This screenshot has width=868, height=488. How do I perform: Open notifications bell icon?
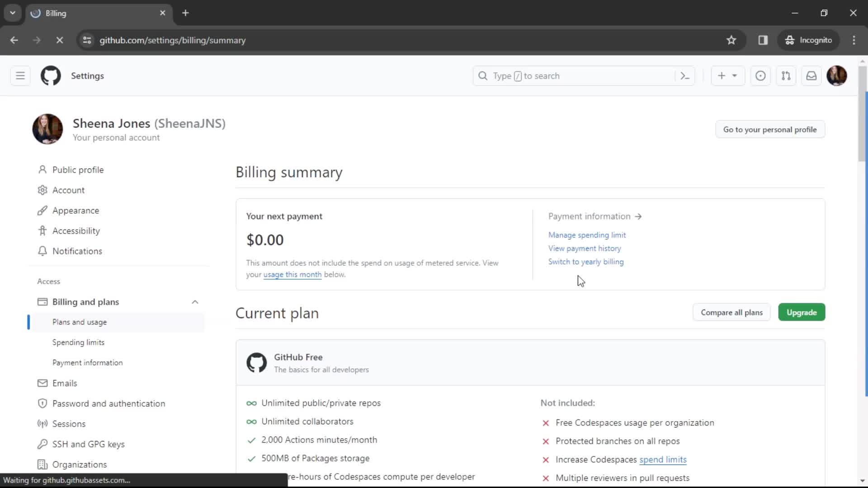(x=812, y=75)
